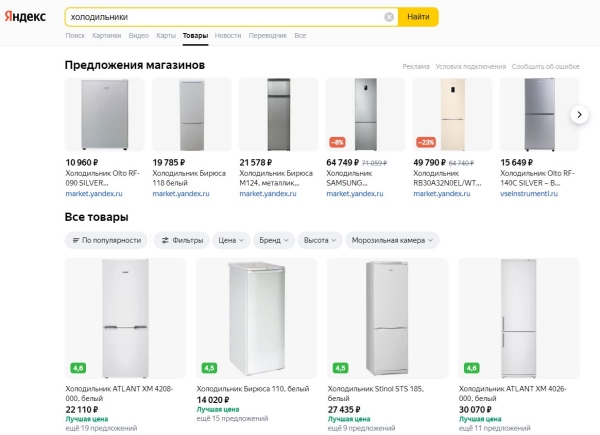Click the 4,6 rating badge on ATLANT XM 4208
Image resolution: width=600 pixels, height=435 pixels.
pos(77,367)
